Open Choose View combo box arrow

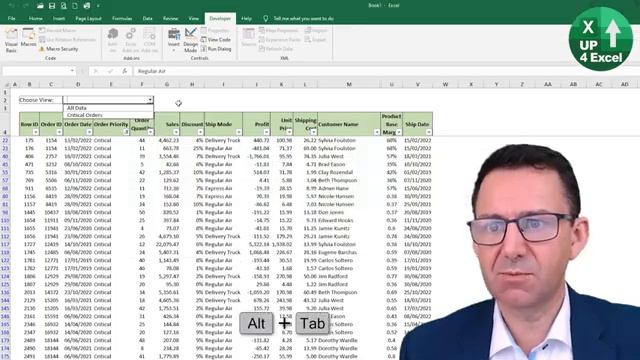pos(150,100)
